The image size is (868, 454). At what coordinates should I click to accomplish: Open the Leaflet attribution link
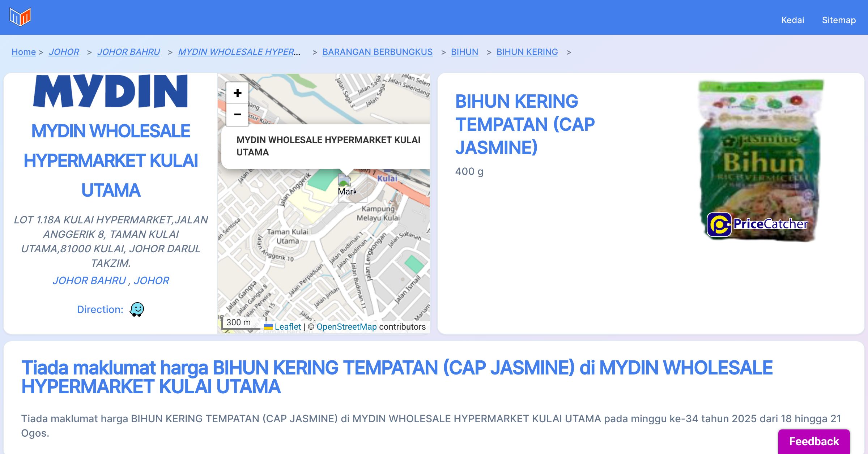288,327
